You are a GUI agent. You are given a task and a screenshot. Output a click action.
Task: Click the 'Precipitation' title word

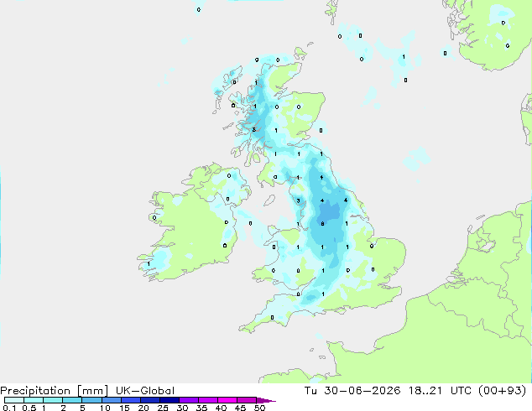click(x=35, y=391)
